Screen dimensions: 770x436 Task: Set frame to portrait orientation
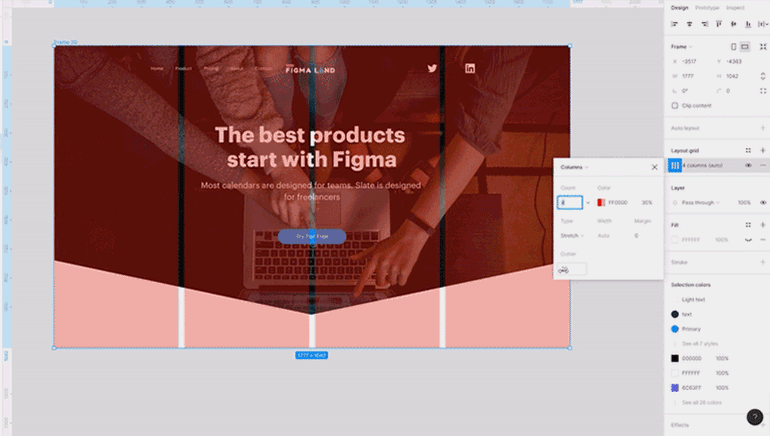click(734, 47)
